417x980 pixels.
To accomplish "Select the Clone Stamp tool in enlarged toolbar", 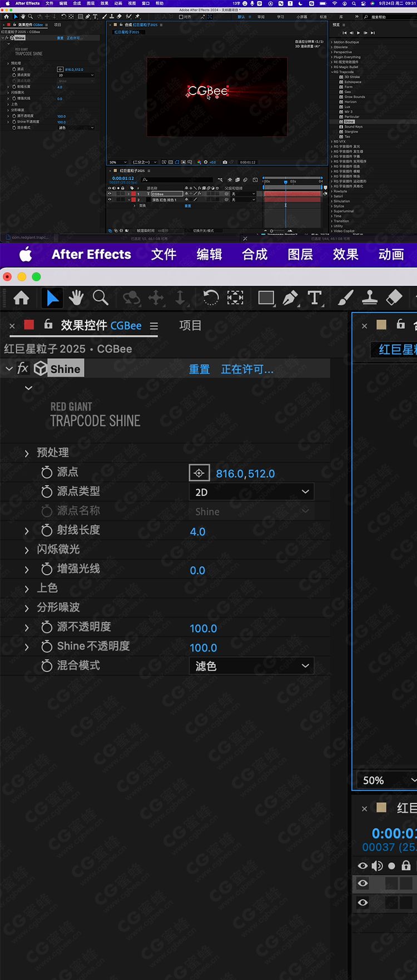I will tap(370, 298).
